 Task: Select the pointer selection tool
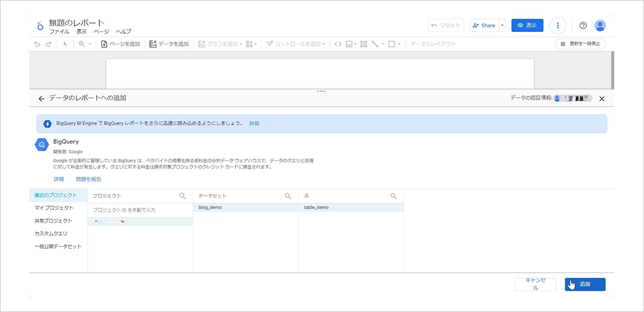click(x=65, y=44)
